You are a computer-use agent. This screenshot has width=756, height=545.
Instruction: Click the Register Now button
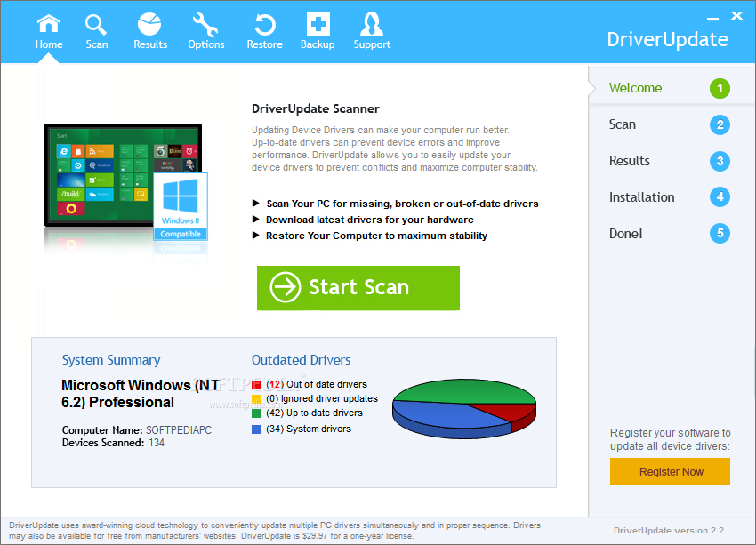click(671, 471)
